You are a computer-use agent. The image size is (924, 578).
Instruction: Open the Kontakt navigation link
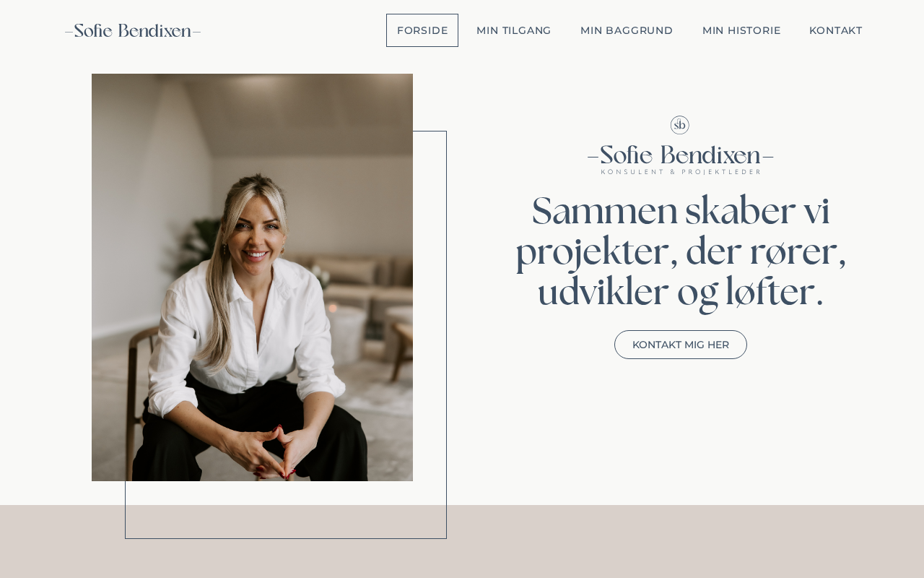[x=836, y=30]
